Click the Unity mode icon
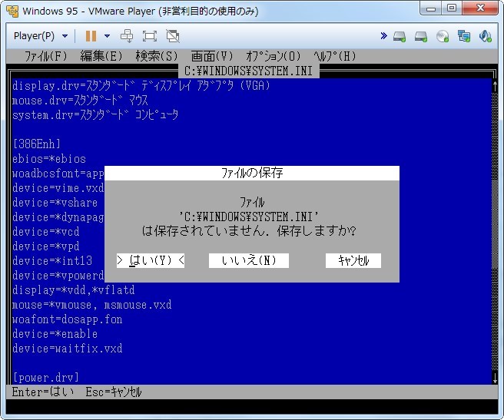Viewport: 504px width, 420px height. click(173, 36)
